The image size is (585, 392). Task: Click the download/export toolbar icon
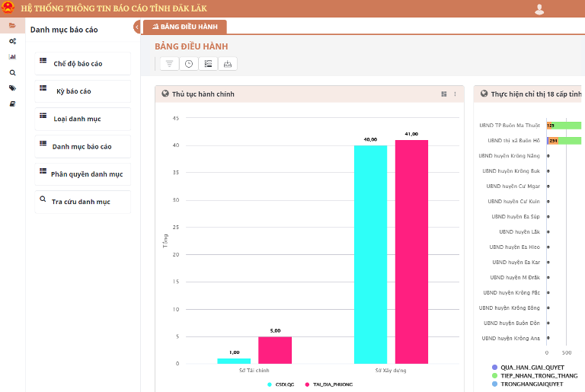click(x=227, y=64)
